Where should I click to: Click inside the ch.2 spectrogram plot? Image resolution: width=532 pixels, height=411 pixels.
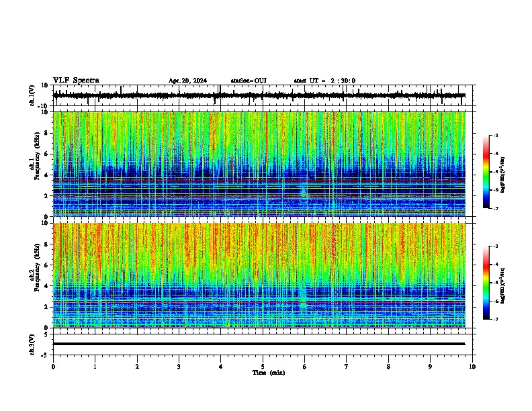259,275
